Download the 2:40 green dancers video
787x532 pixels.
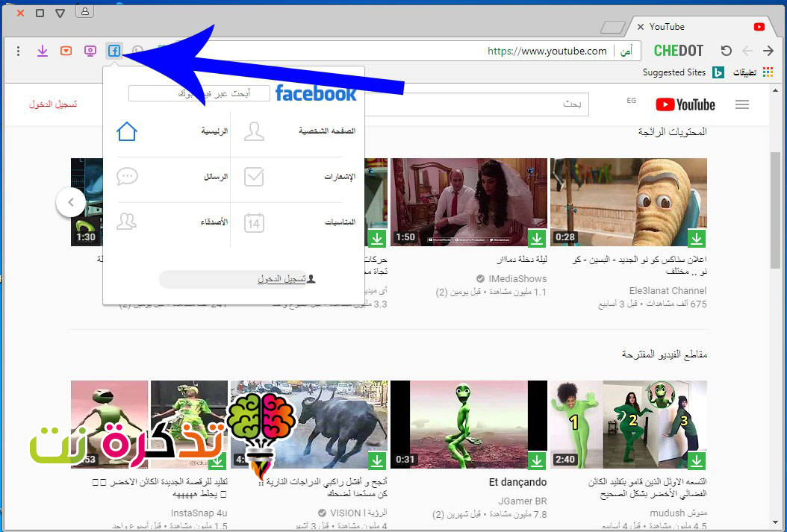pos(696,460)
